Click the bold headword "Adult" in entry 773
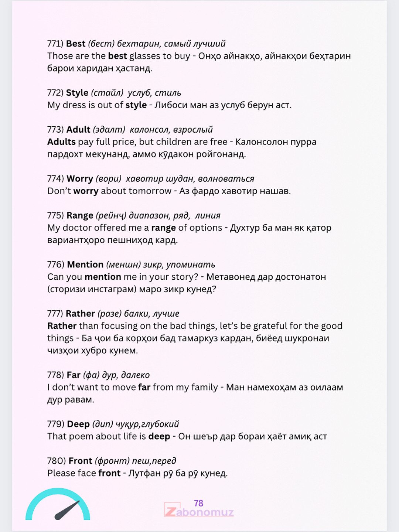The height and width of the screenshot is (532, 399). tap(78, 130)
